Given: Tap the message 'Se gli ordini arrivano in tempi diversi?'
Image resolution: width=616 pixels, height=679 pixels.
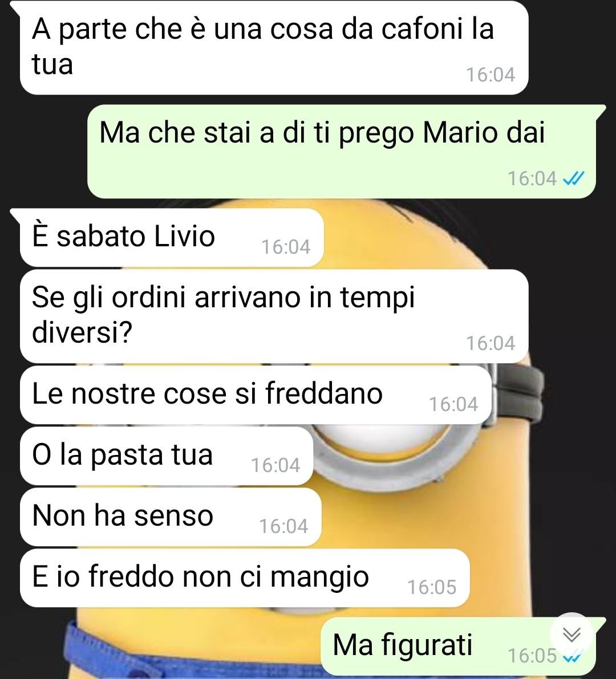Looking at the screenshot, I should click(274, 316).
